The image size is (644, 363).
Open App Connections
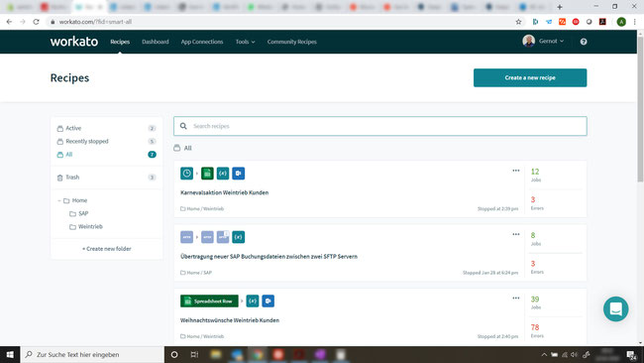pyautogui.click(x=202, y=42)
